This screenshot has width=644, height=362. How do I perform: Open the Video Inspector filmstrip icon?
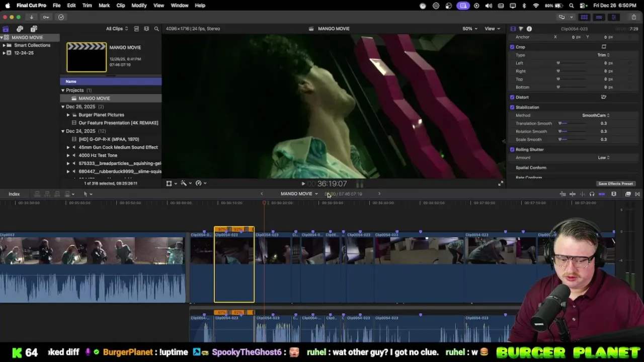pyautogui.click(x=513, y=29)
